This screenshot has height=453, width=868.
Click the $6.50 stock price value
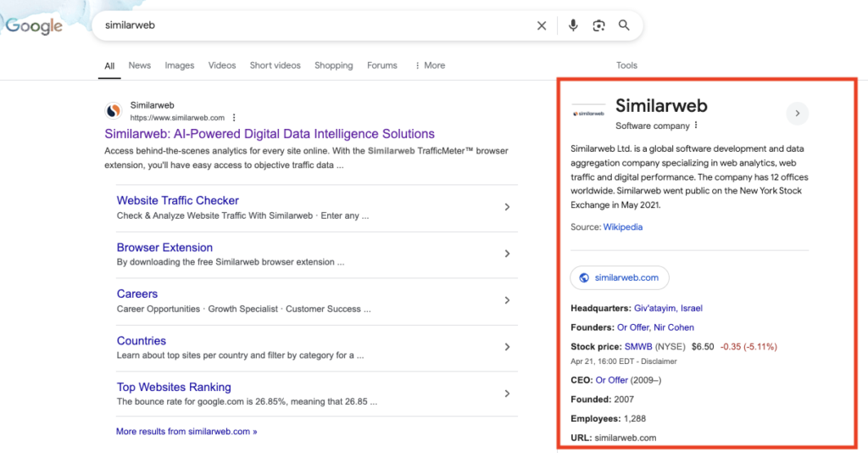click(x=703, y=347)
